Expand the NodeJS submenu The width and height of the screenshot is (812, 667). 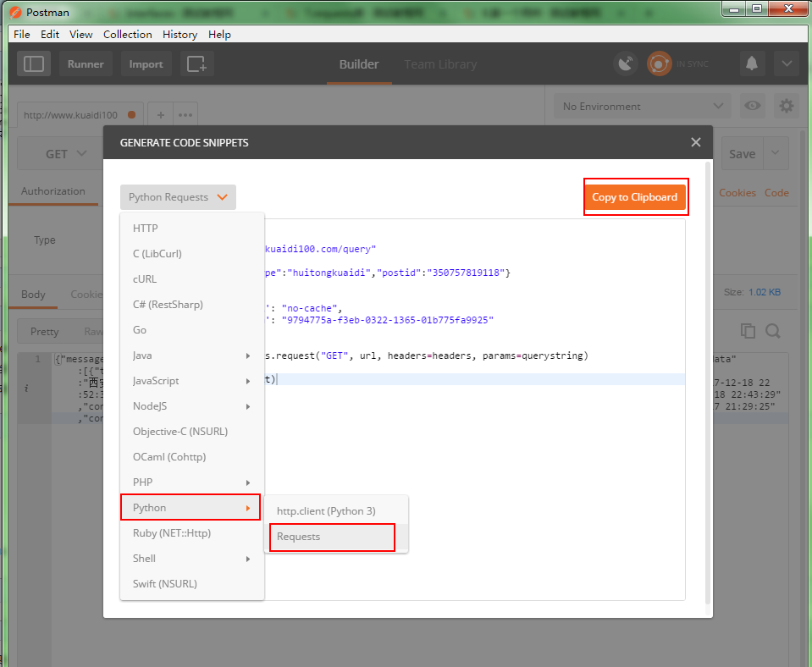coord(191,406)
